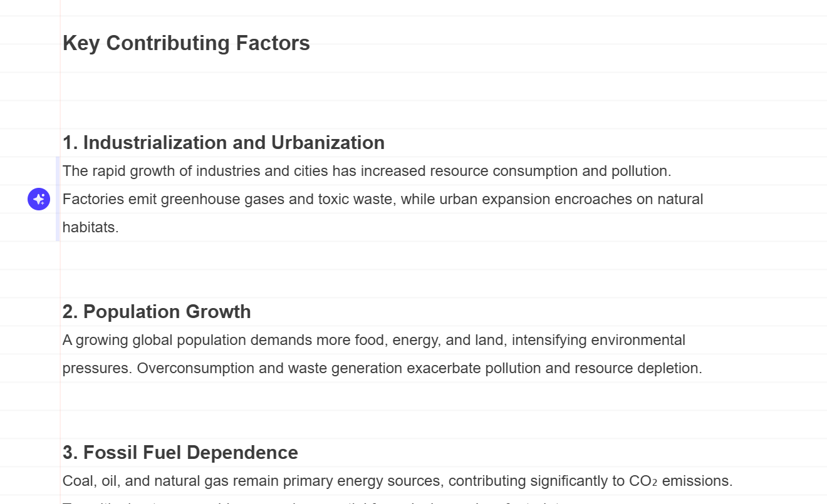Click the 'CO₂' text in the fossil fuel paragraph

click(643, 481)
